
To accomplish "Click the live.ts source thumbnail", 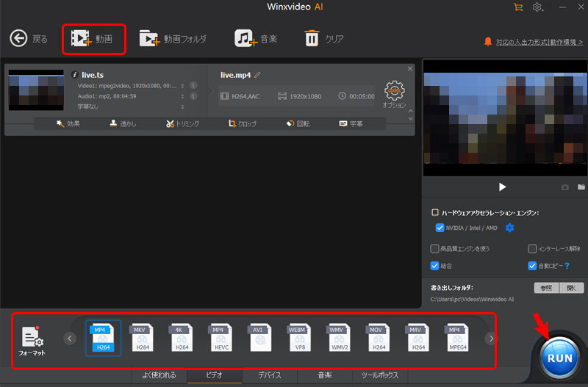I will pyautogui.click(x=36, y=90).
